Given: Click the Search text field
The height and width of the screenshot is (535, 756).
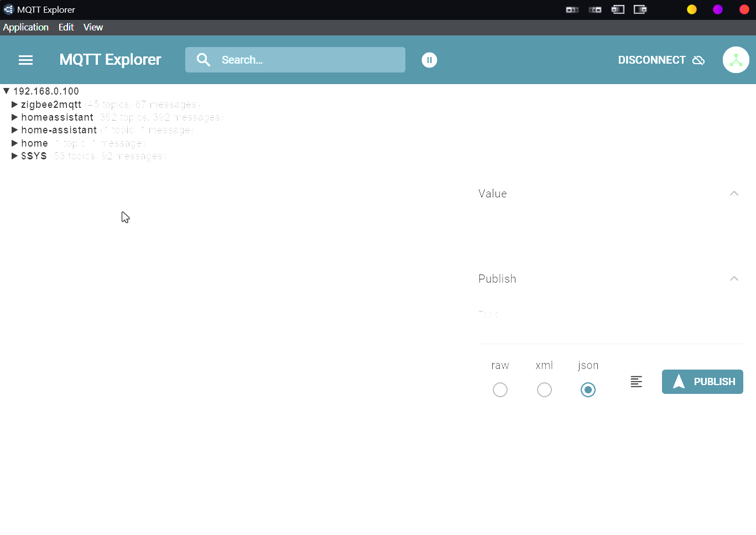Looking at the screenshot, I should pyautogui.click(x=310, y=60).
